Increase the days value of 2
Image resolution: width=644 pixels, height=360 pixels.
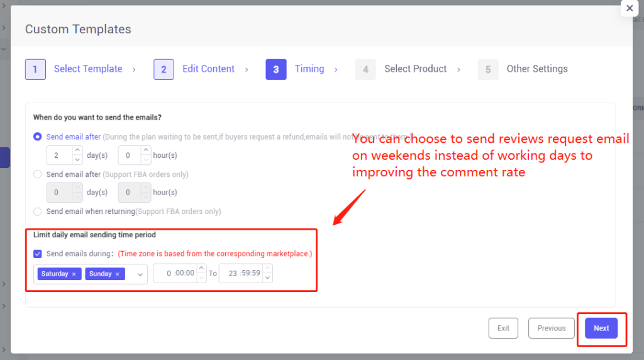click(77, 150)
